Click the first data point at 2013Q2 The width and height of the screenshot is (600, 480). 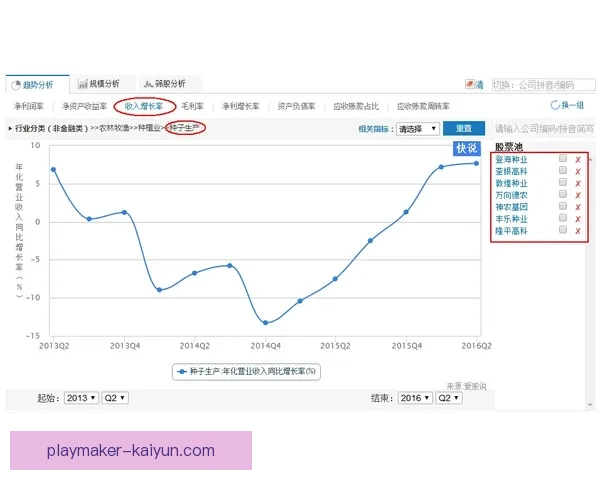click(53, 170)
